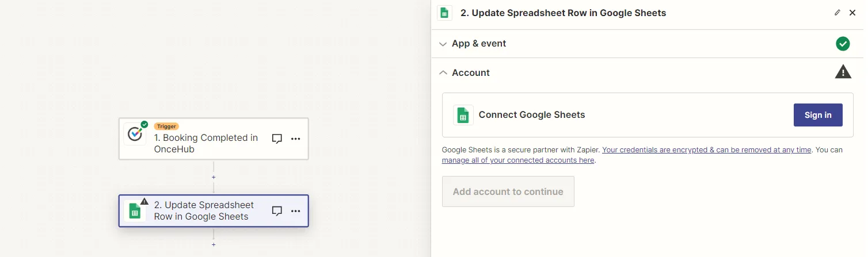Click the warning triangle beside Account
Viewport: 868px width, 257px height.
pyautogui.click(x=843, y=72)
